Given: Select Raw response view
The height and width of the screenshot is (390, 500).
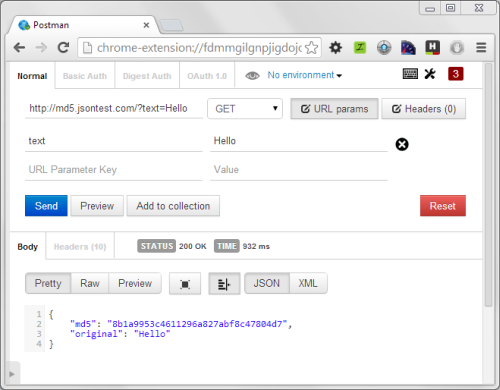Looking at the screenshot, I should click(90, 283).
